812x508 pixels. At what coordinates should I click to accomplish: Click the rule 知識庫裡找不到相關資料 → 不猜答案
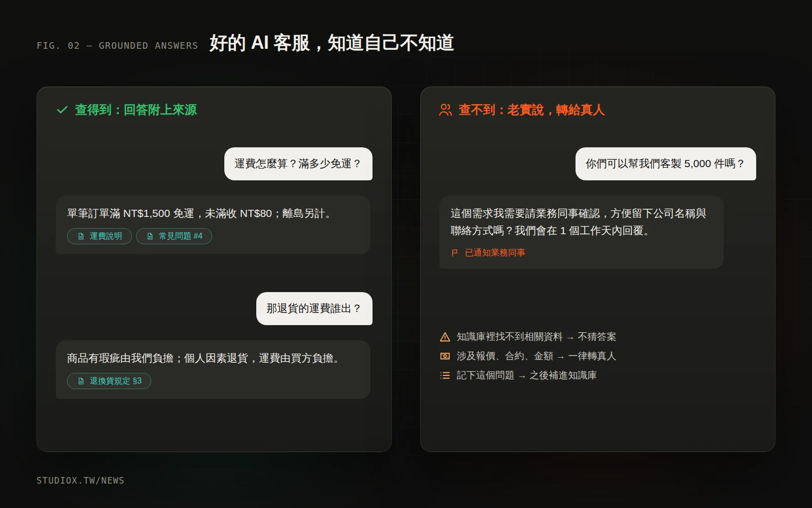point(536,337)
